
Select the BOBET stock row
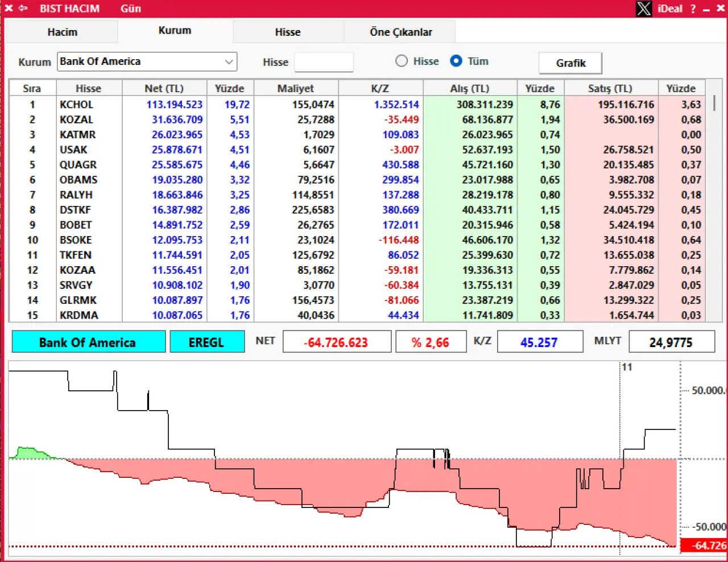tap(357, 225)
